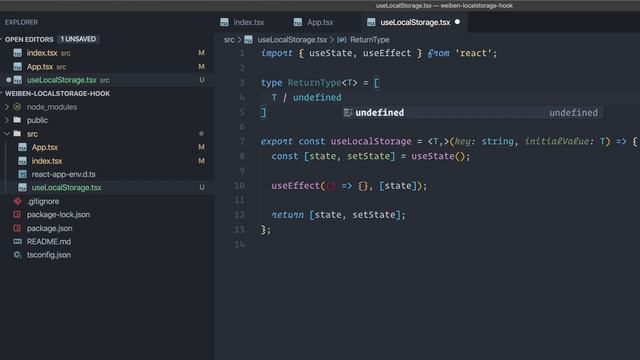The width and height of the screenshot is (640, 360).
Task: Open react-app-env.d.ts file
Action: [63, 174]
